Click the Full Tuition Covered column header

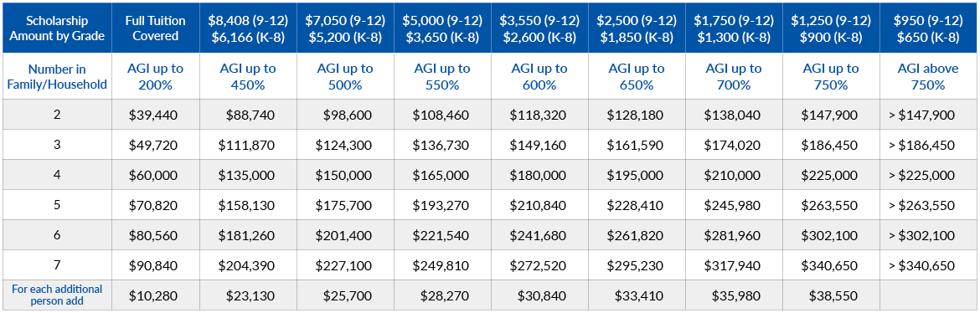[x=153, y=28]
